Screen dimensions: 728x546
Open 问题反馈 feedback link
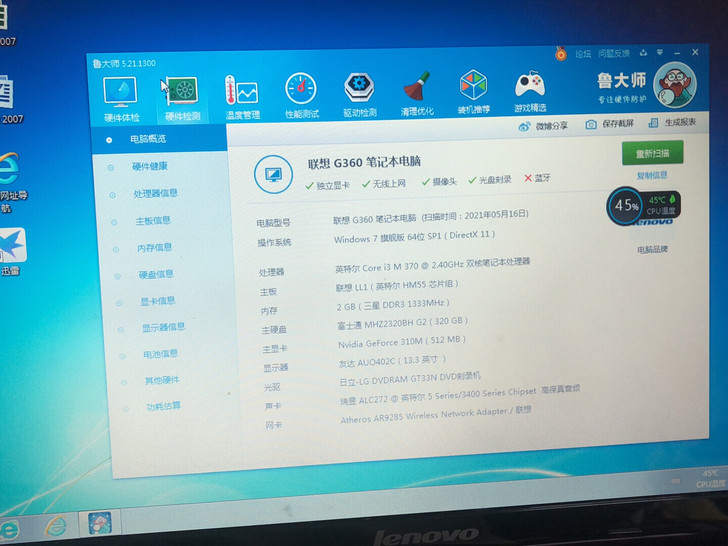pos(614,53)
